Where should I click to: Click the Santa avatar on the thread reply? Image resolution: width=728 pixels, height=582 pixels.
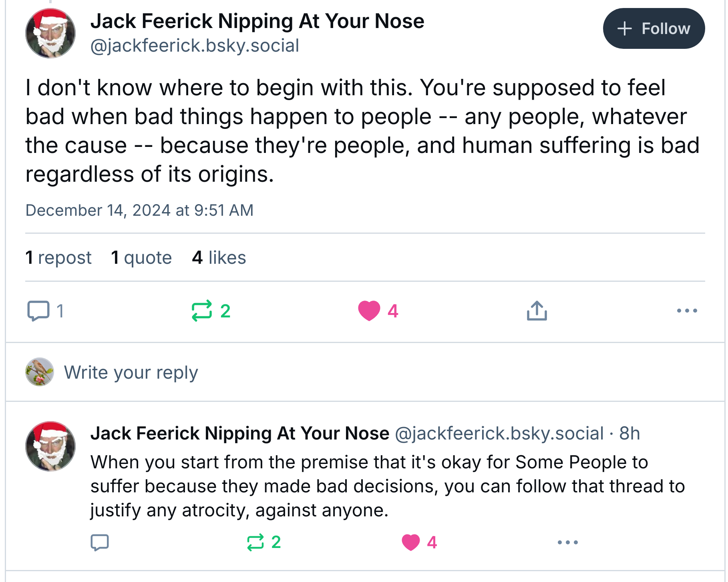coord(50,446)
